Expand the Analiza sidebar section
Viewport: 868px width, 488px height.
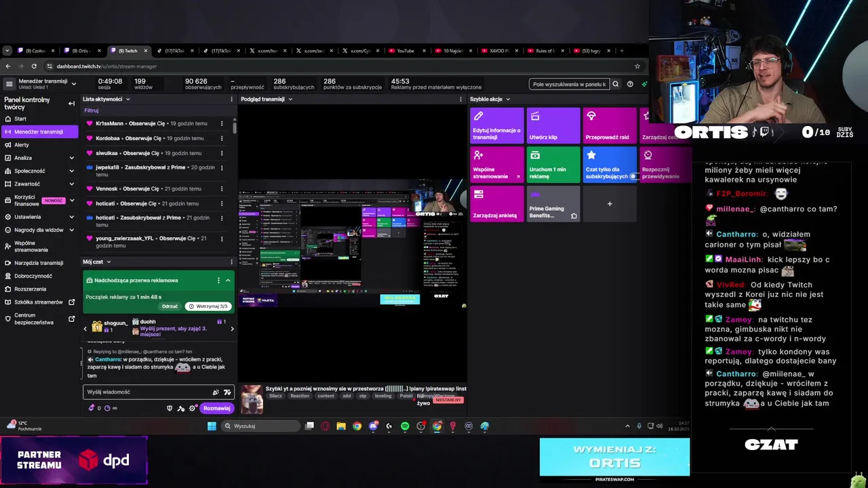(x=71, y=158)
